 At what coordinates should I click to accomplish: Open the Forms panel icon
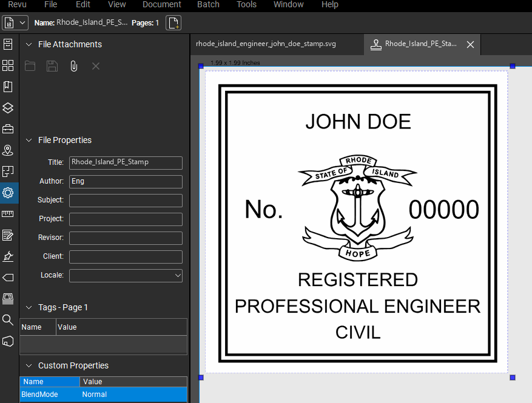point(8,235)
